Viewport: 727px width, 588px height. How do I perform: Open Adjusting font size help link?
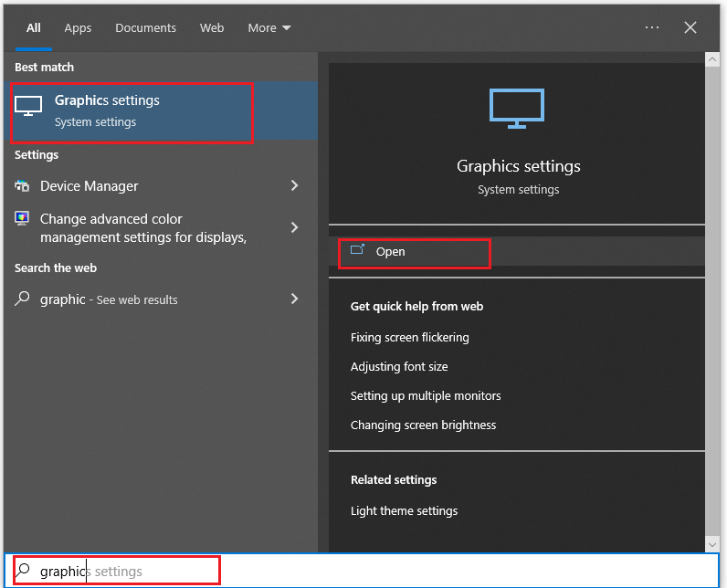point(399,366)
